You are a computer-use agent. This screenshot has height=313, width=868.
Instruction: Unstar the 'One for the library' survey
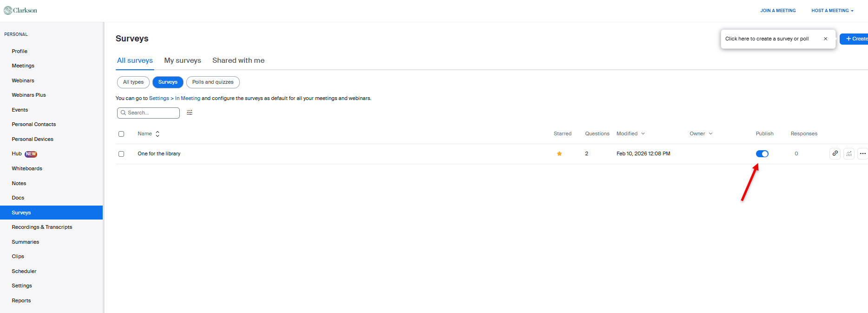coord(559,154)
